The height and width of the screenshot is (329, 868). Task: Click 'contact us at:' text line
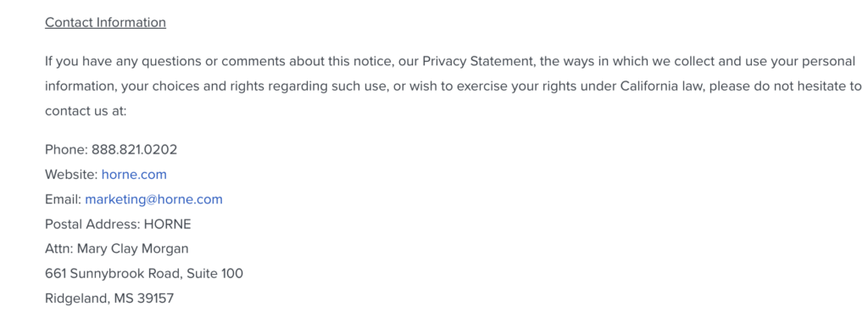click(x=86, y=111)
